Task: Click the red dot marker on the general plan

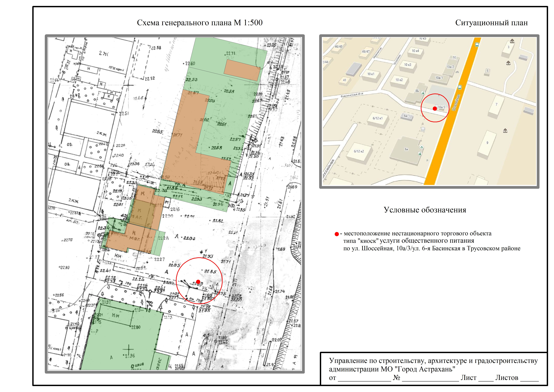Action: click(198, 282)
